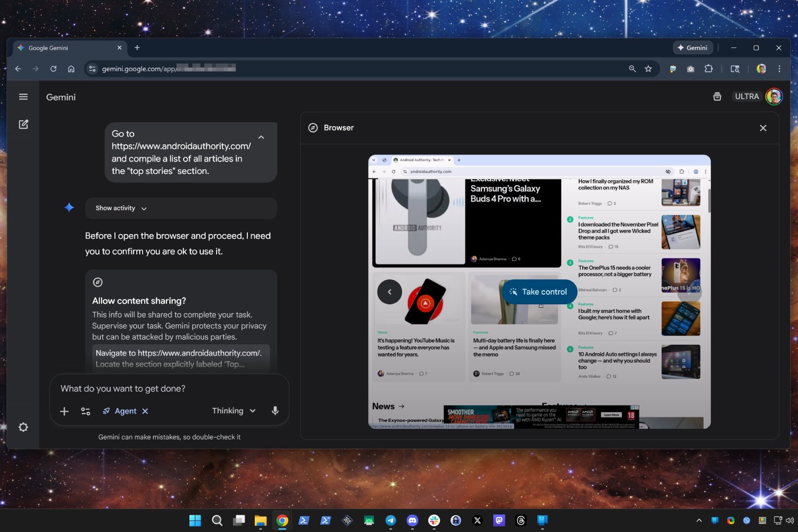Viewport: 798px width, 532px height.
Task: Open the Thinking model selector
Action: [234, 411]
